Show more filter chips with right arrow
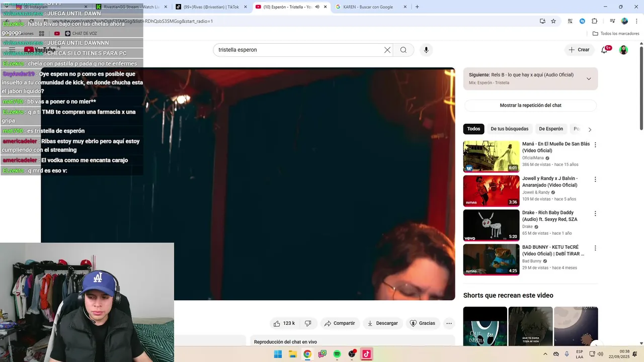This screenshot has height=362, width=644. click(x=590, y=129)
